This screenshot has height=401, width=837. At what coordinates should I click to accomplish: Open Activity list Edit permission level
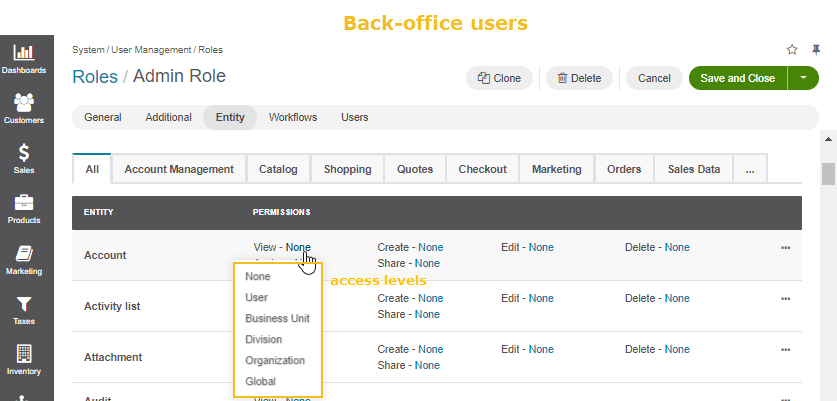pyautogui.click(x=541, y=298)
